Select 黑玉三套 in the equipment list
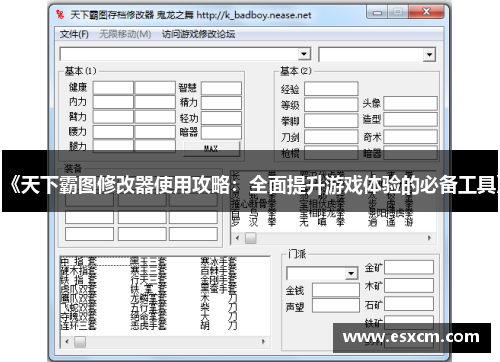500x362 pixels. click(x=148, y=262)
